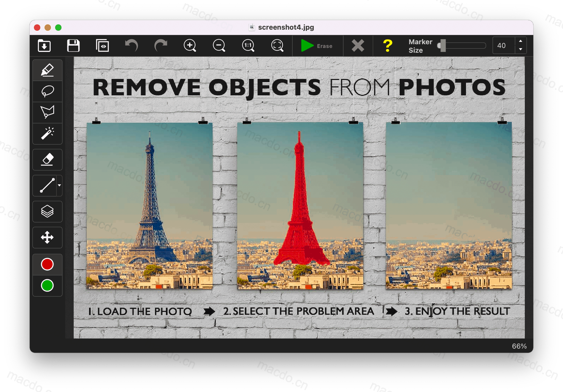Screen dimensions: 563x392
Task: Select the Line tool
Action: click(45, 185)
